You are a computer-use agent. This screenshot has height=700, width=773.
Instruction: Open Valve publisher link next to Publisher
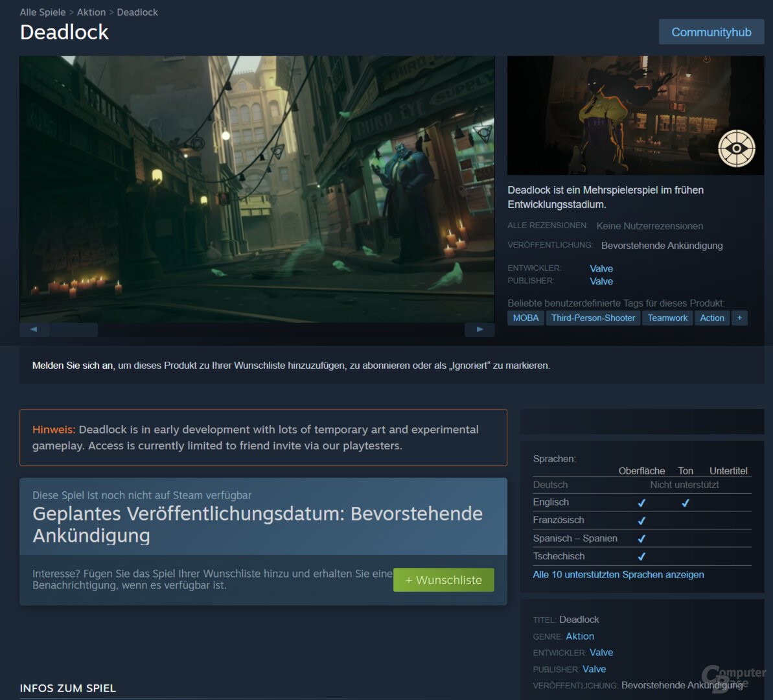pos(601,281)
